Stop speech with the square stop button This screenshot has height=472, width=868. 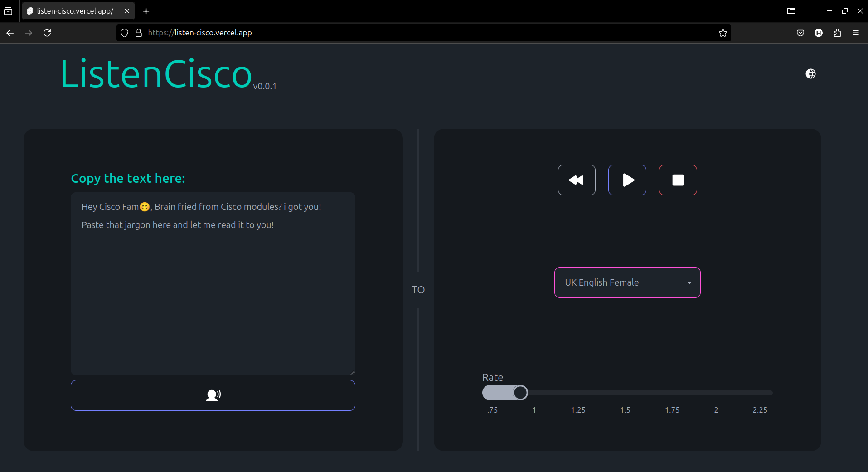coord(678,180)
